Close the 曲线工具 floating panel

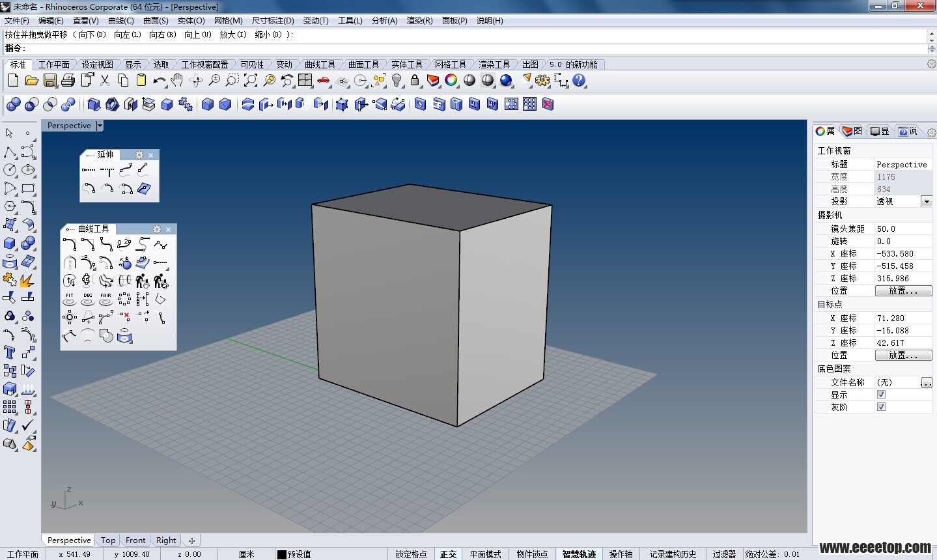(169, 229)
